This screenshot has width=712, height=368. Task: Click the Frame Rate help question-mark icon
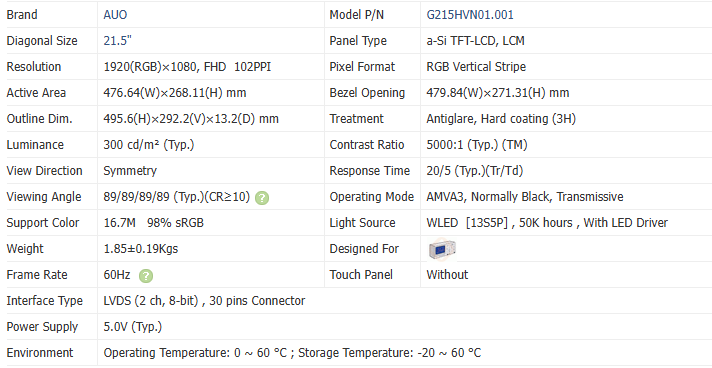[146, 276]
